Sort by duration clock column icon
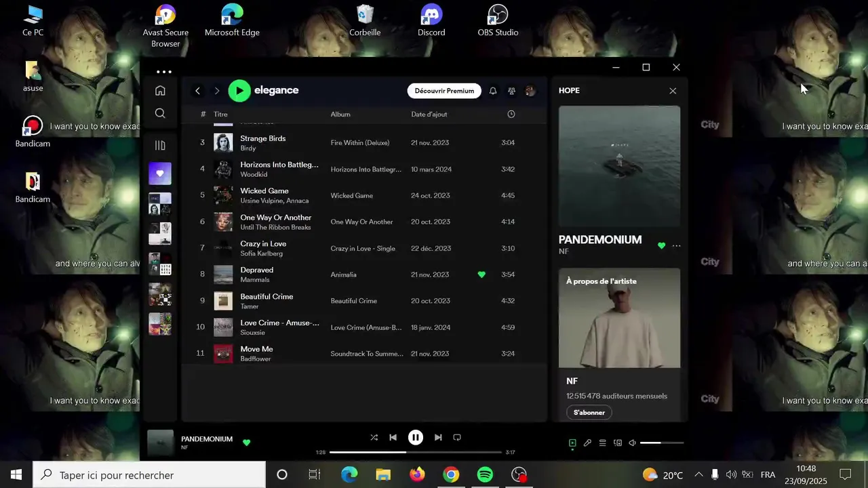The height and width of the screenshot is (488, 868). point(511,115)
